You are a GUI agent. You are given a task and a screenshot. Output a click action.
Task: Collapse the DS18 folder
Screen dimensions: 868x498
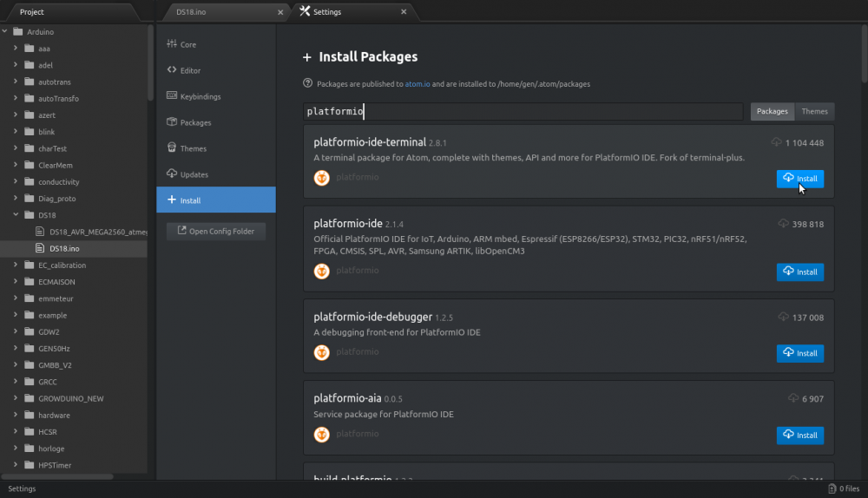pyautogui.click(x=16, y=214)
